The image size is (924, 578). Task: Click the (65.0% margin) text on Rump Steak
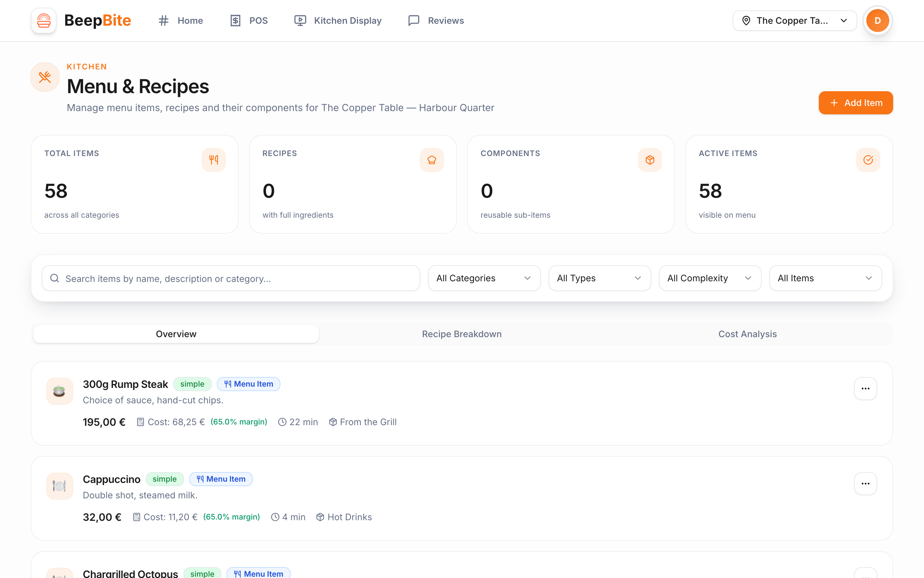pyautogui.click(x=239, y=422)
